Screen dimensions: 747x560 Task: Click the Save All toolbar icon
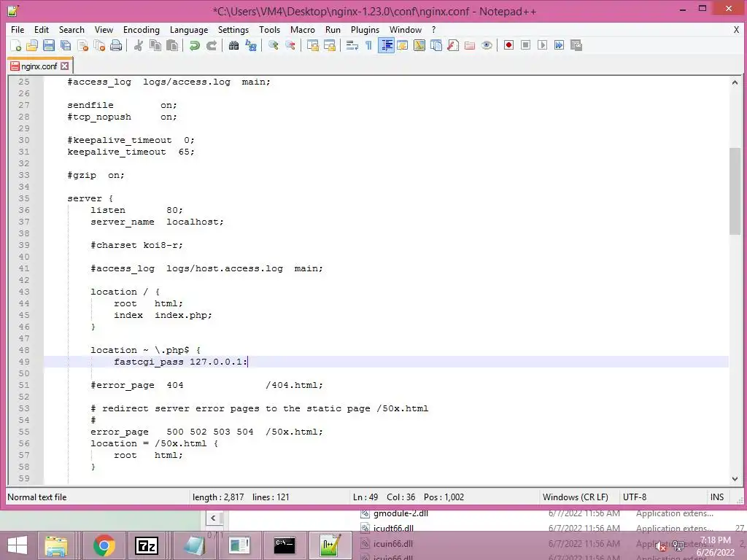coord(66,45)
